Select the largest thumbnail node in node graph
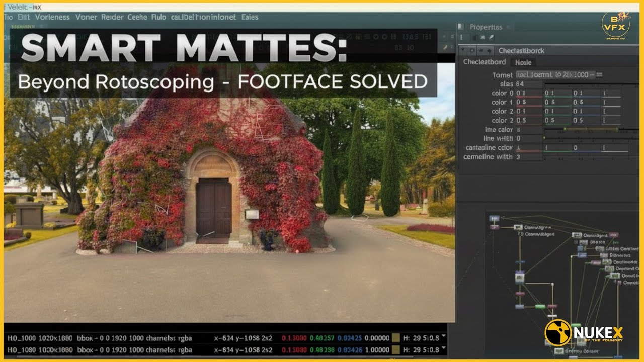 (x=520, y=277)
